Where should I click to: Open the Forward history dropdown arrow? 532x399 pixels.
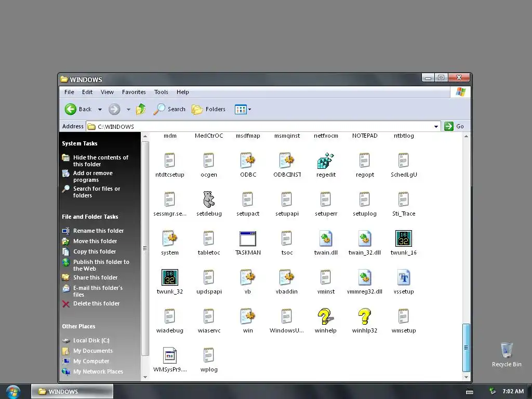point(128,109)
